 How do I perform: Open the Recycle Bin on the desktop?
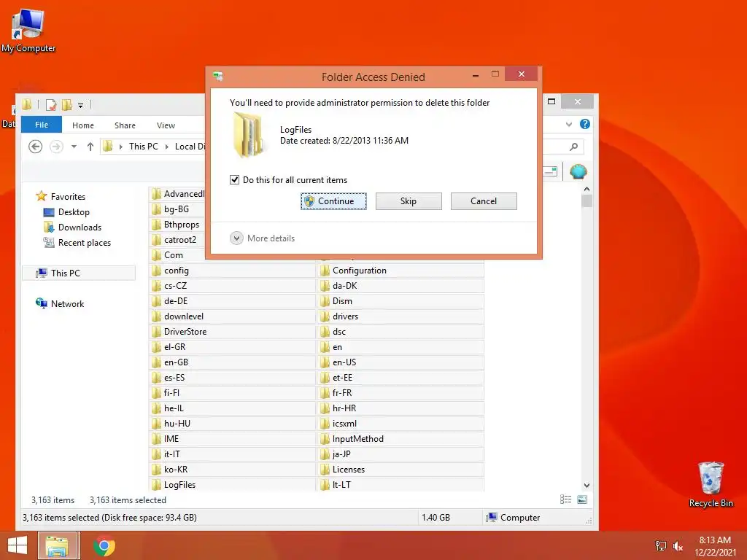[x=711, y=485]
